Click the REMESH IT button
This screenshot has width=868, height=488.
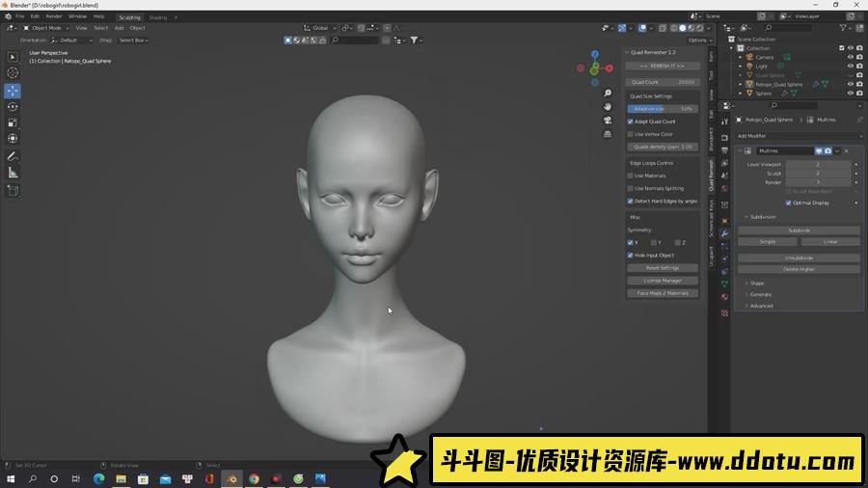[663, 66]
